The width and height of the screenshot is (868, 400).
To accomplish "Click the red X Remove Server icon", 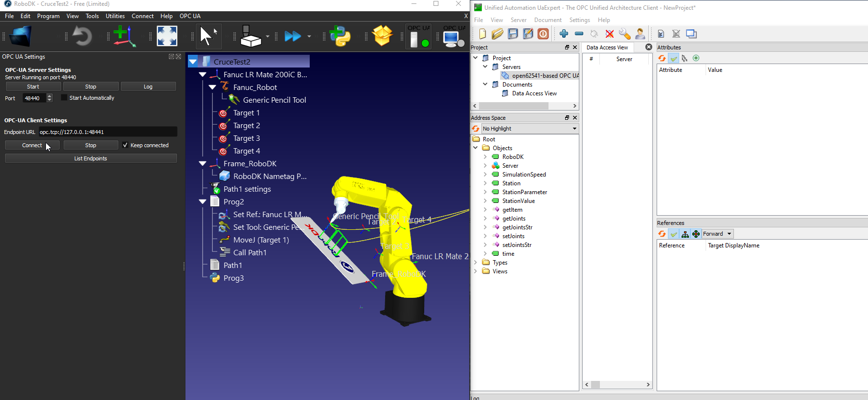I will [x=609, y=34].
